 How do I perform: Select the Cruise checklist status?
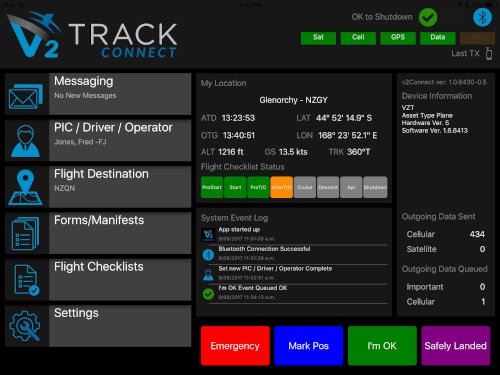(305, 187)
